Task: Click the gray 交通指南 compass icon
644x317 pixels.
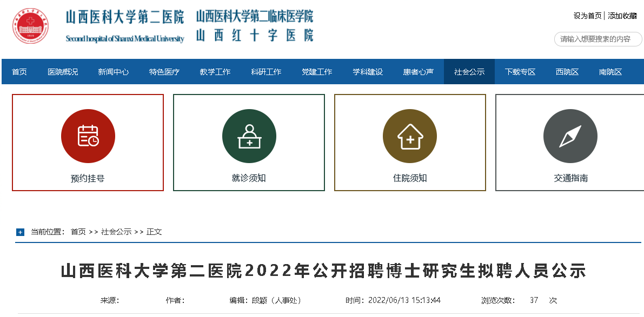Action: point(570,136)
